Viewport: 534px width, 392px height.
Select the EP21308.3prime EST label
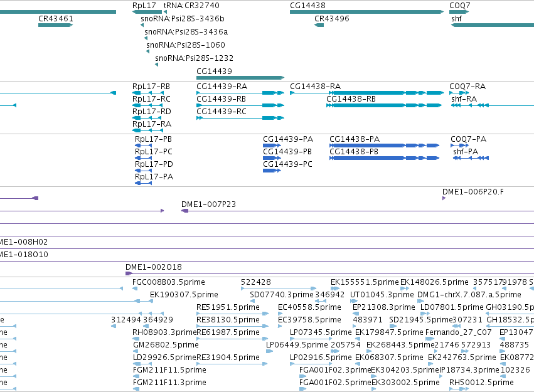384,307
